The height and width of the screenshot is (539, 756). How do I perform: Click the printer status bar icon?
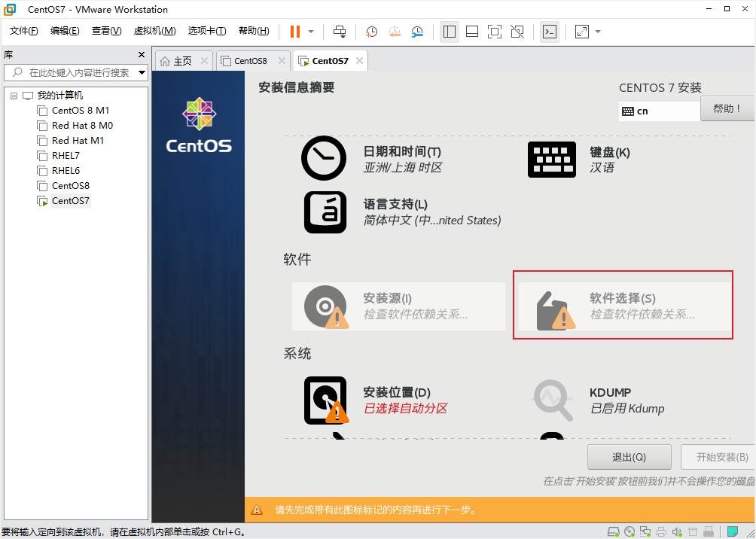coord(661,531)
